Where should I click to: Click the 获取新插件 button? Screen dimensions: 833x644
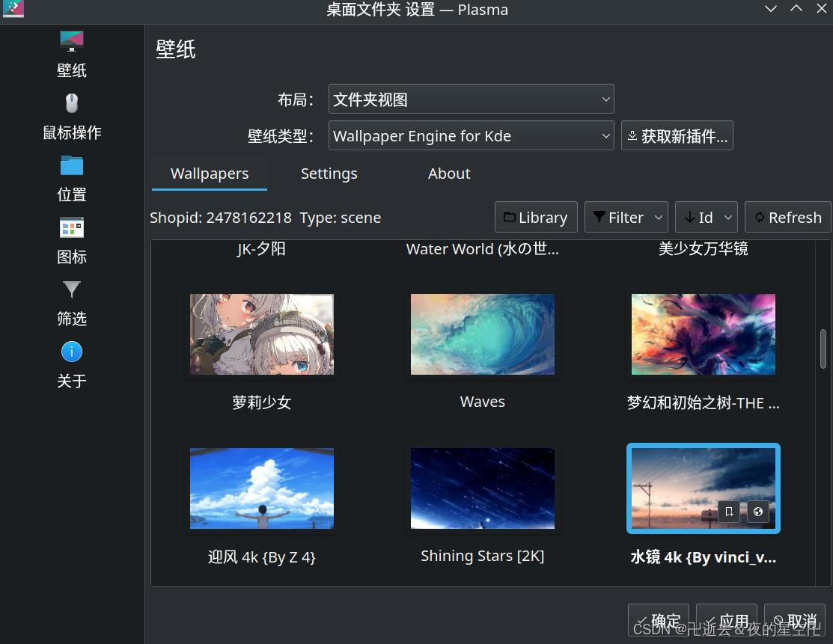click(x=677, y=135)
